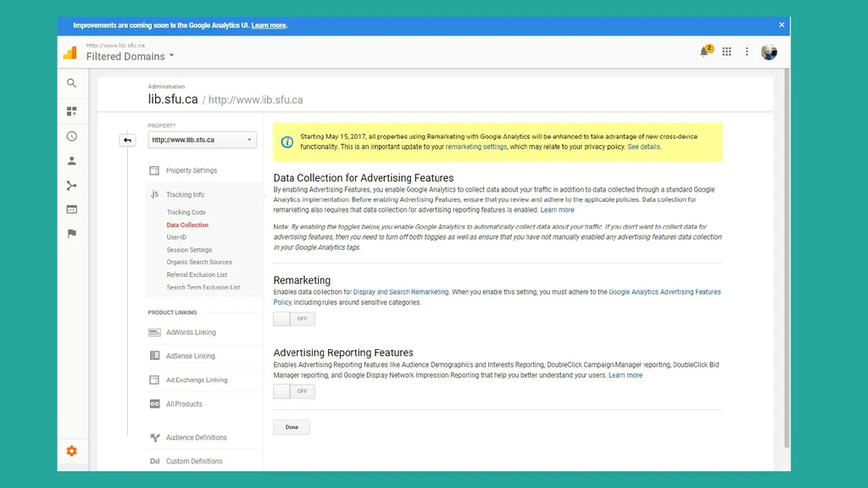Click the Audience Definitions icon
868x488 pixels.
155,437
